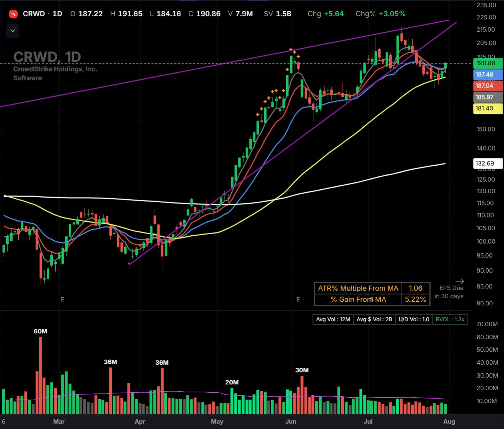Click the 5.22% value in the table

click(416, 299)
